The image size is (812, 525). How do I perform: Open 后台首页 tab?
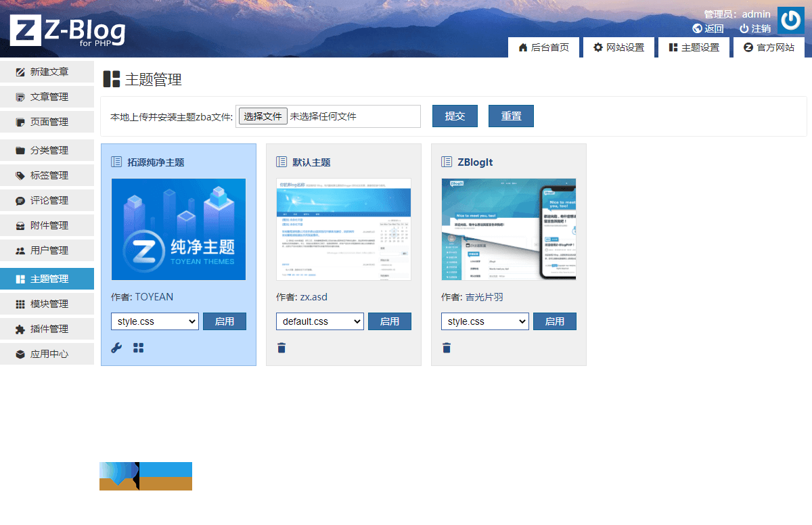pyautogui.click(x=543, y=47)
